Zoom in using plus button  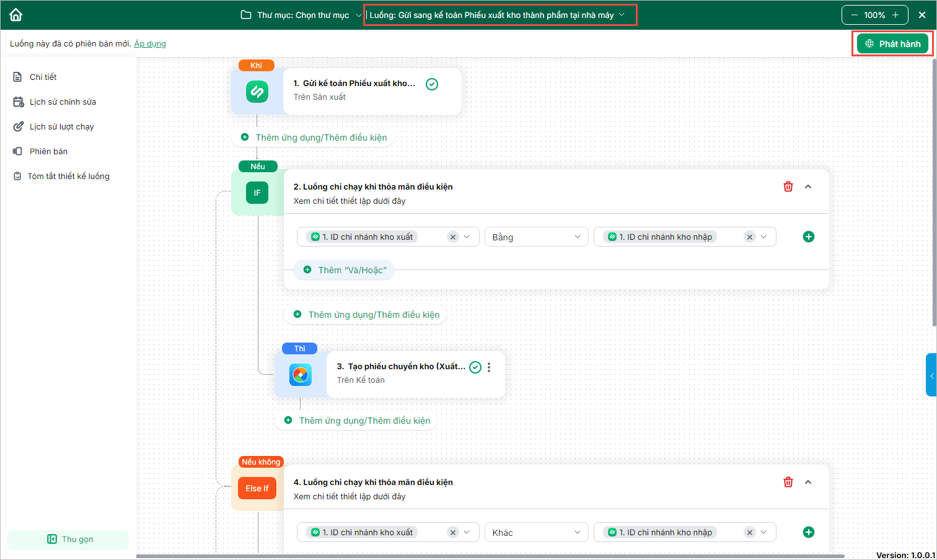click(x=895, y=15)
